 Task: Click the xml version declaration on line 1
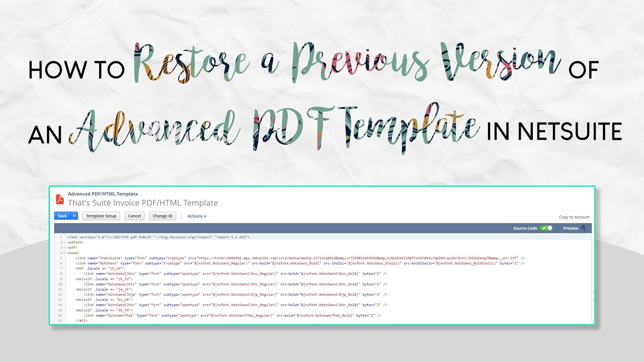158,237
